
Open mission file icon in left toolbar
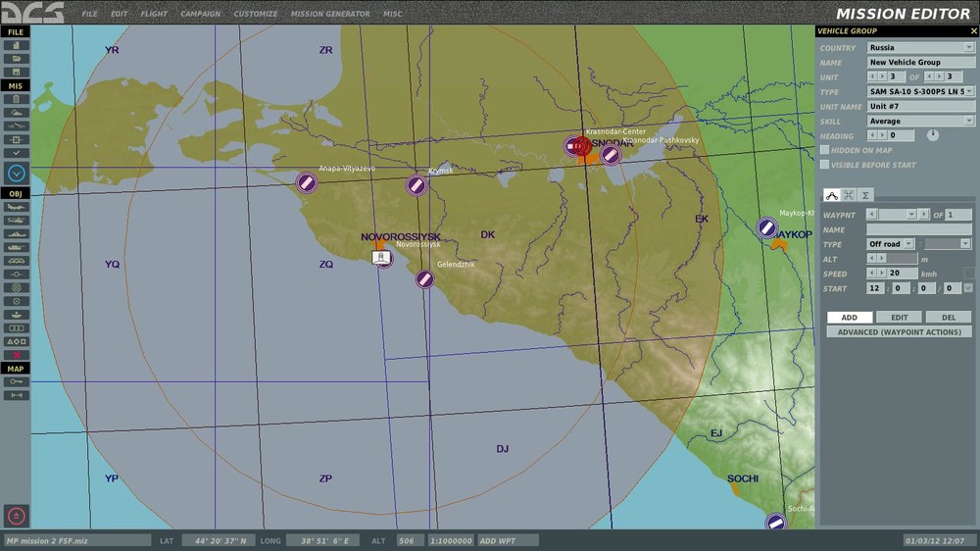coord(17,59)
